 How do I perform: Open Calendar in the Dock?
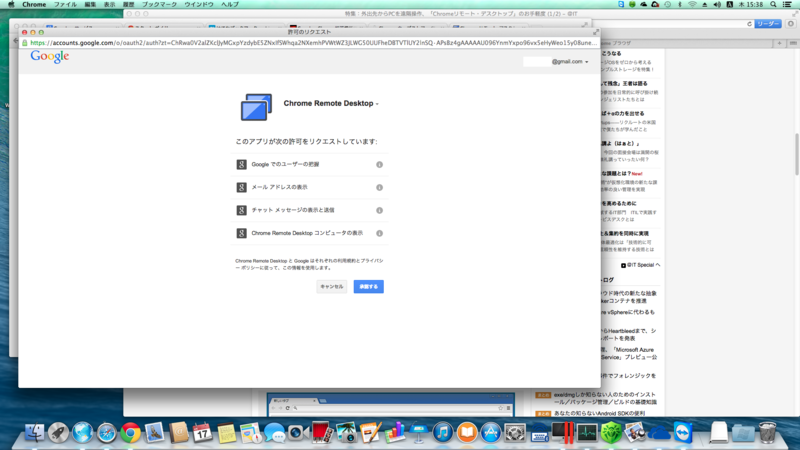click(x=202, y=433)
